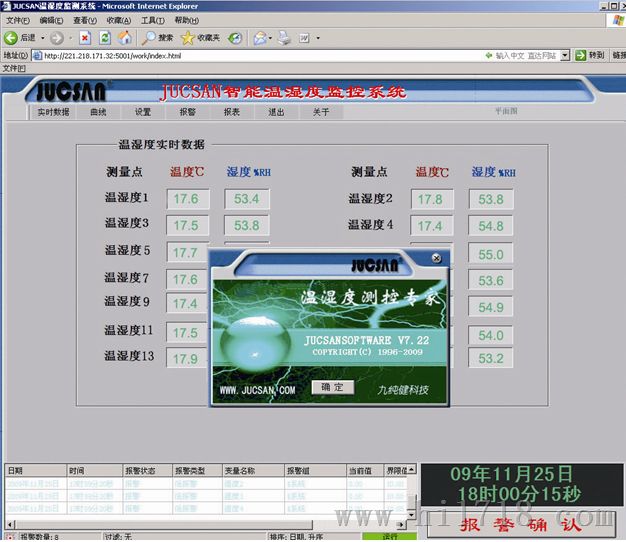
Task: Click the IE Back arrow icon
Action: click(x=11, y=38)
